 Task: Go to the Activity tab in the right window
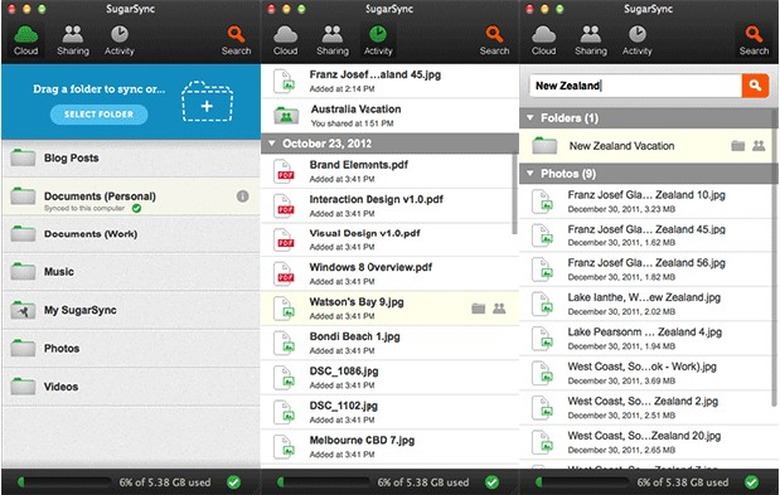click(x=637, y=40)
